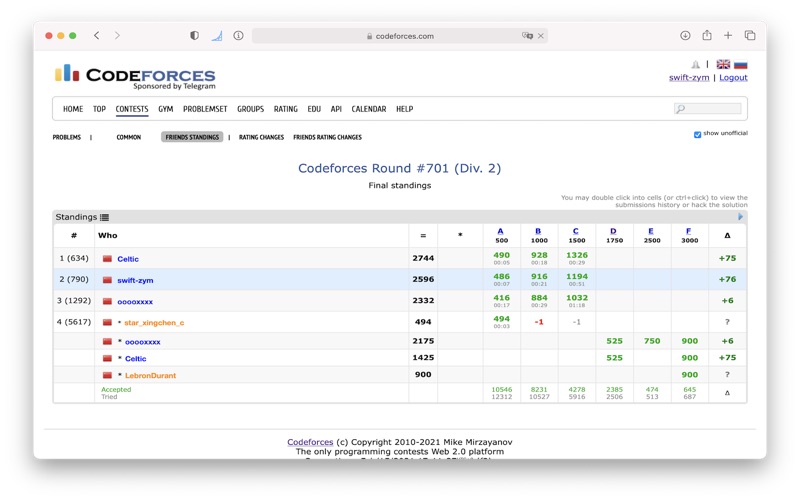800x500 pixels.
Task: Click the Share icon in Safari toolbar
Action: click(707, 35)
